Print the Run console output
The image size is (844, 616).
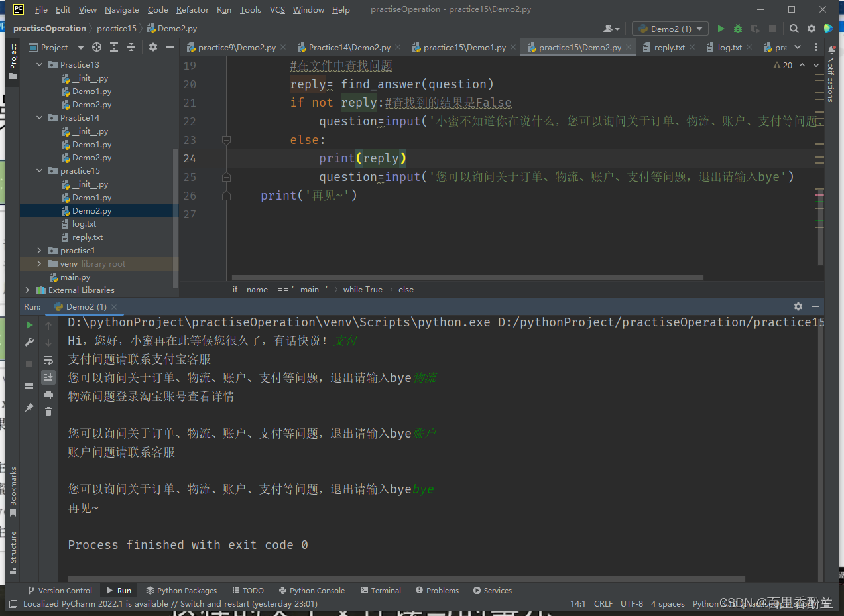[x=48, y=395]
